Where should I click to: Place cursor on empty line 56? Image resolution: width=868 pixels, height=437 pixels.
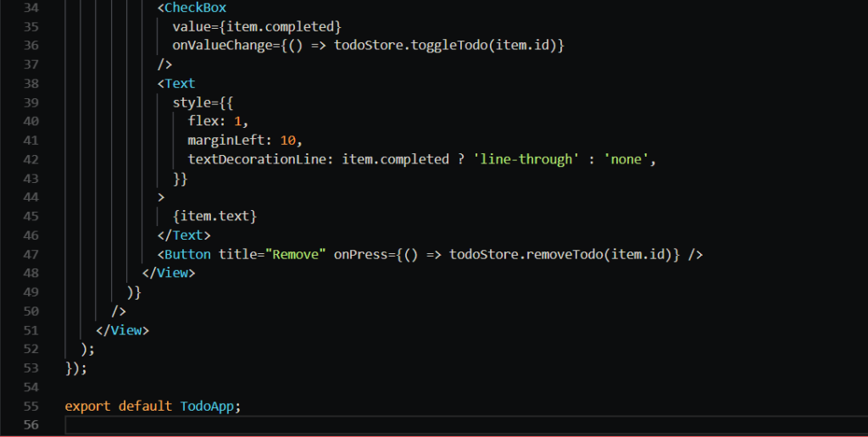[x=339, y=424]
